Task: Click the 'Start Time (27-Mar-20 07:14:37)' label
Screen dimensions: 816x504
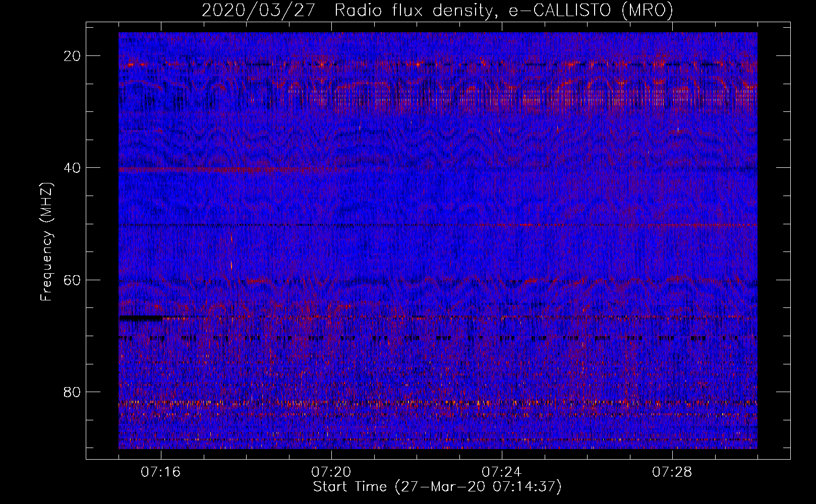Action: pos(437,487)
